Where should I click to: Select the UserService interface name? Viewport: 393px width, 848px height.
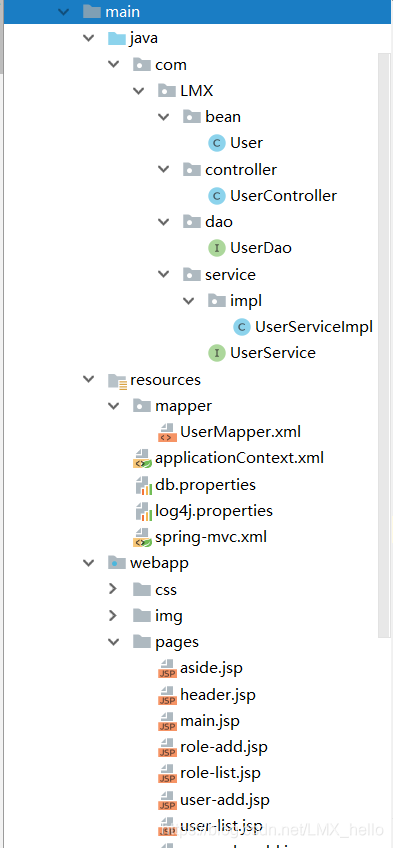[273, 353]
